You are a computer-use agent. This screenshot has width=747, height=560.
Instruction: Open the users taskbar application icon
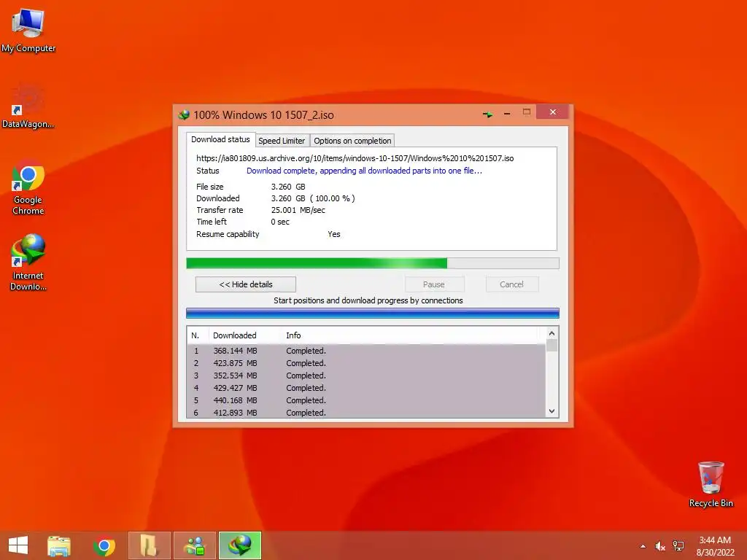195,545
